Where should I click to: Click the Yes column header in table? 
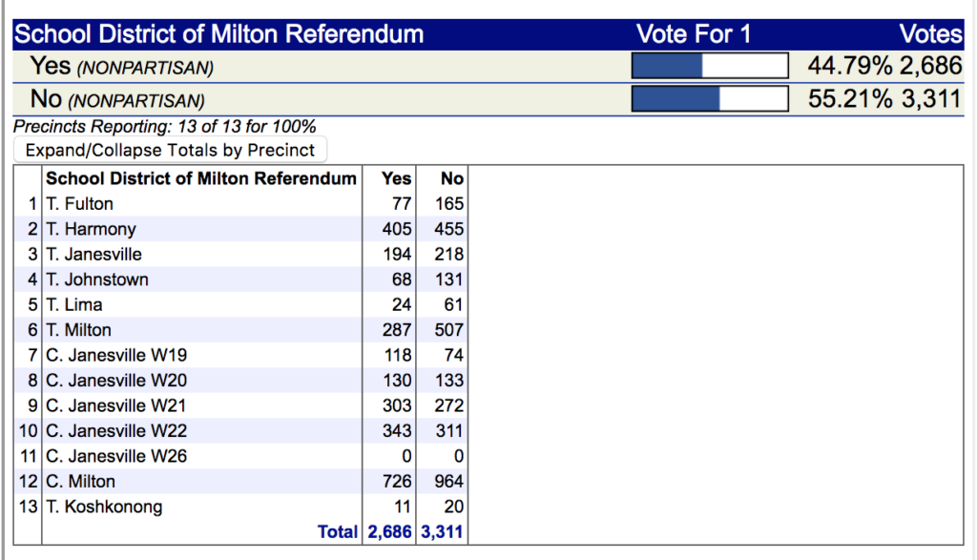coord(396,178)
